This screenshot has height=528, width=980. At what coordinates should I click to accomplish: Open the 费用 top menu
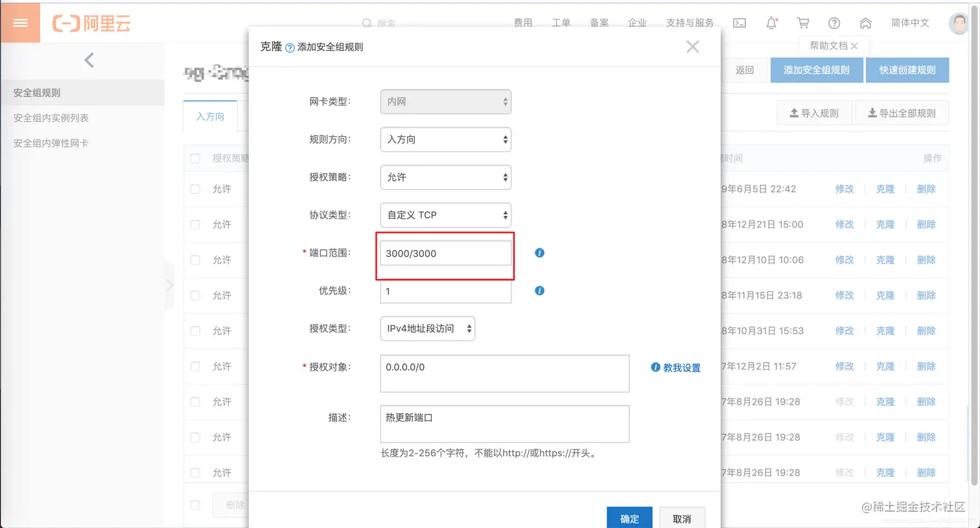click(x=523, y=23)
